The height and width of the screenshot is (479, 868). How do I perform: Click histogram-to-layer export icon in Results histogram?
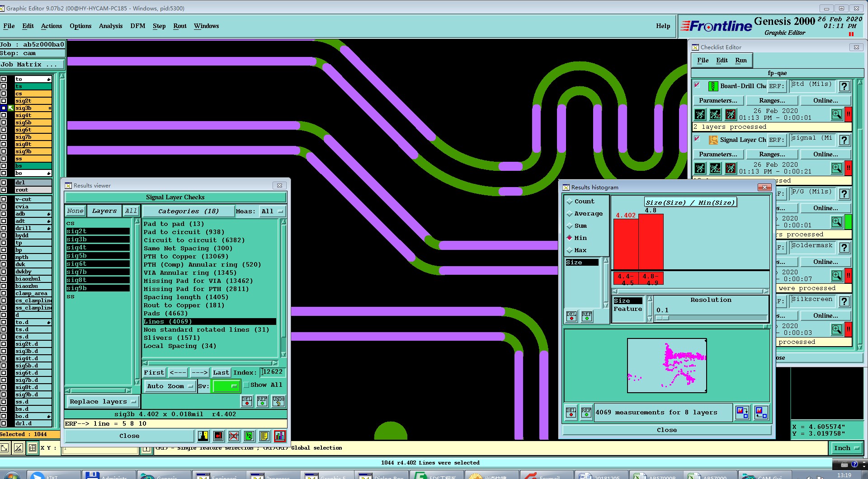(x=742, y=412)
